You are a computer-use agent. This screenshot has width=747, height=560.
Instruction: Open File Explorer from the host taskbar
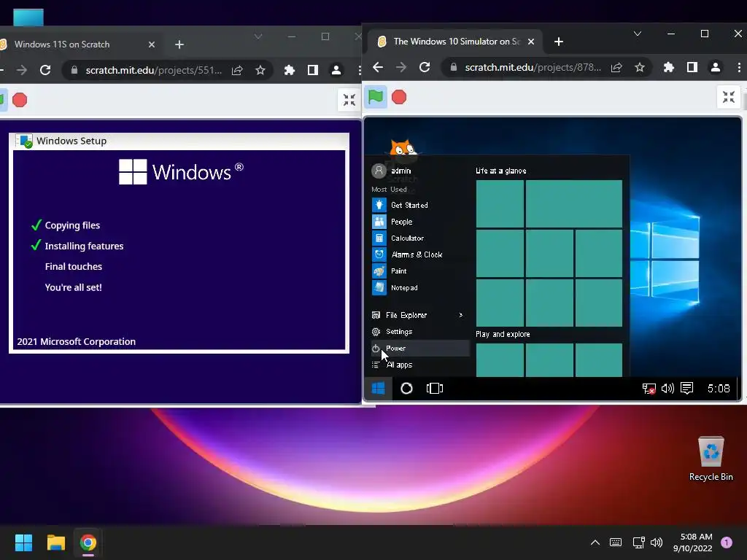(55, 542)
